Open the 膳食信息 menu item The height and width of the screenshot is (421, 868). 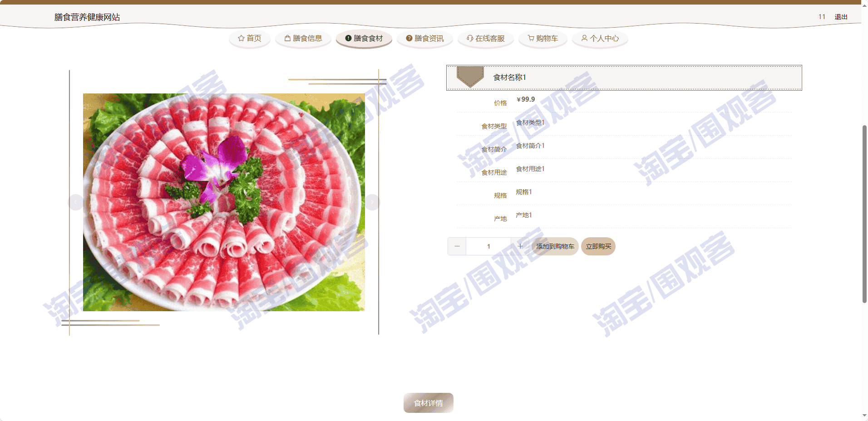tap(303, 39)
